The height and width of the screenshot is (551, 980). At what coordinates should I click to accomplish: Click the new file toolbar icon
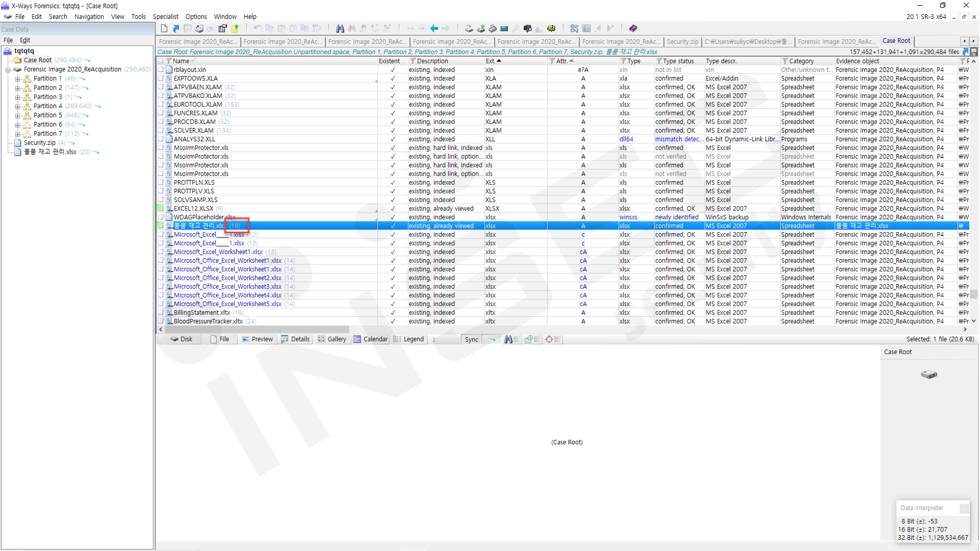tap(164, 28)
